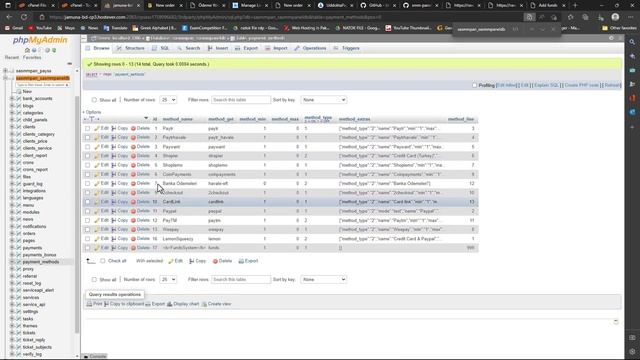Check the row checkbox for Payir
This screenshot has width=640, height=360.
point(87,129)
